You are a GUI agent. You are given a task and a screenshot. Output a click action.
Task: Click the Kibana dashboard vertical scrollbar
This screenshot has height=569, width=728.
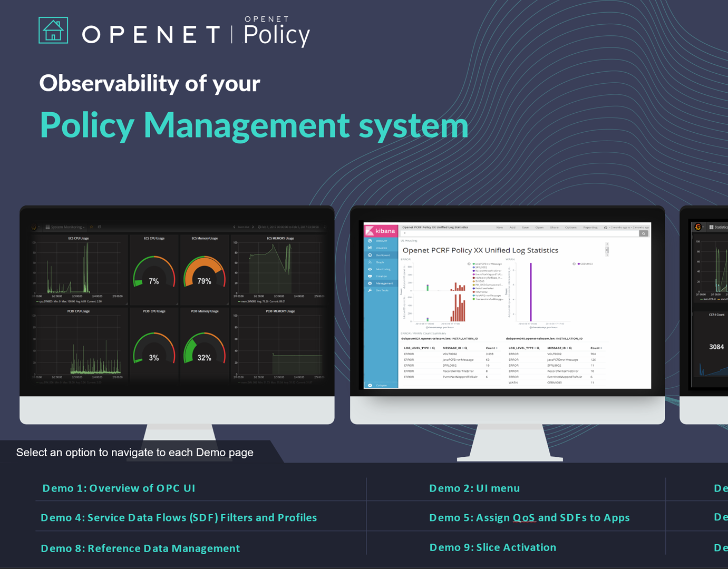point(607,250)
